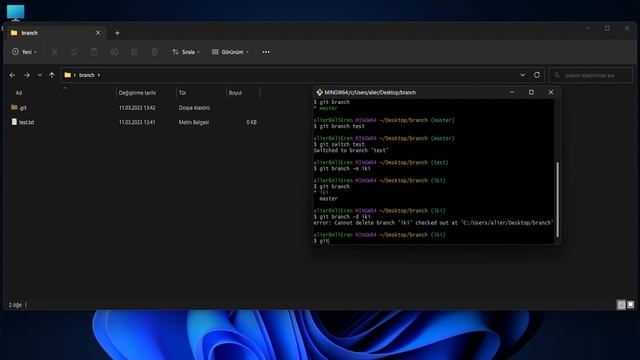Click the 'error: Cannot delete branch' line
The height and width of the screenshot is (360, 640).
433,223
